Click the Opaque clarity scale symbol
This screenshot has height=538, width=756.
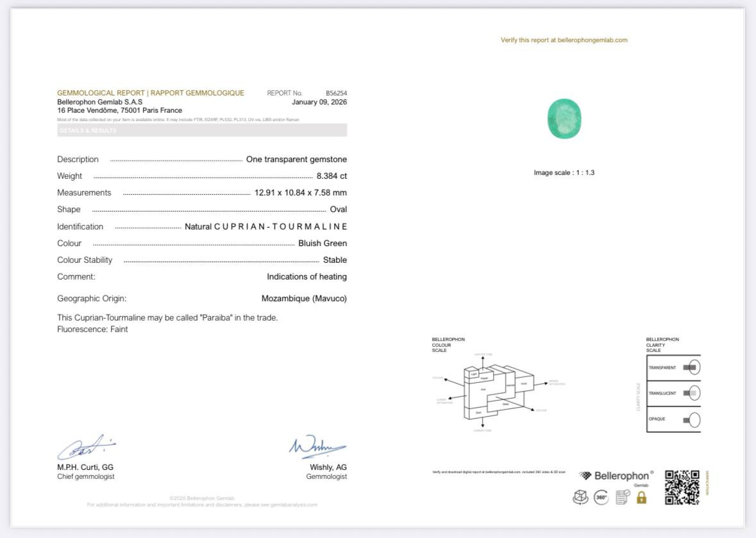[x=691, y=419]
